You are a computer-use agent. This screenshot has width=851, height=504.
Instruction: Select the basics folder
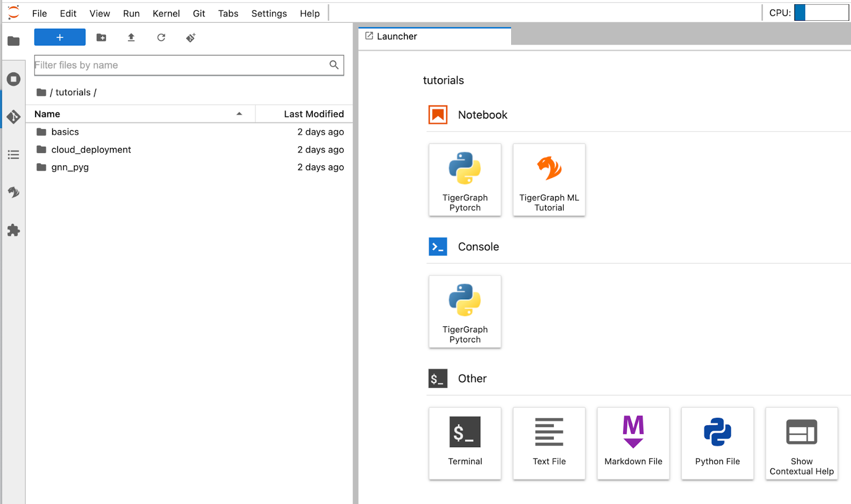coord(189,132)
